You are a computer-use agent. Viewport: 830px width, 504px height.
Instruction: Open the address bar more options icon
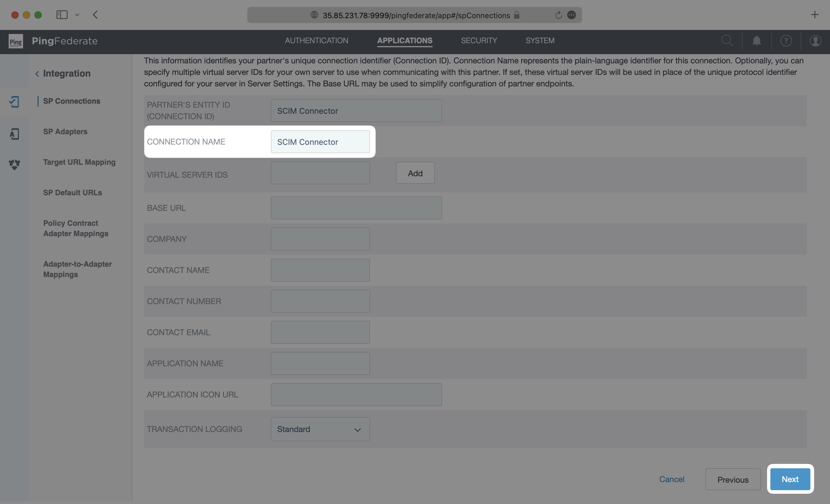tap(572, 15)
